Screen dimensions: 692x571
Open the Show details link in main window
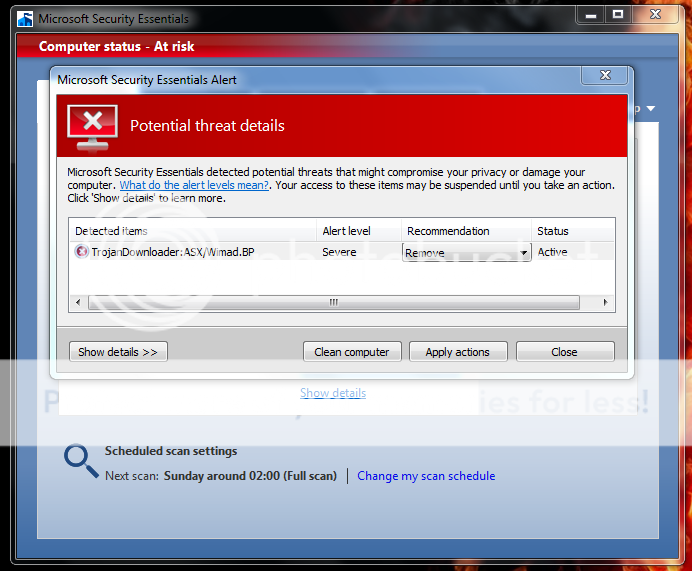click(x=333, y=393)
